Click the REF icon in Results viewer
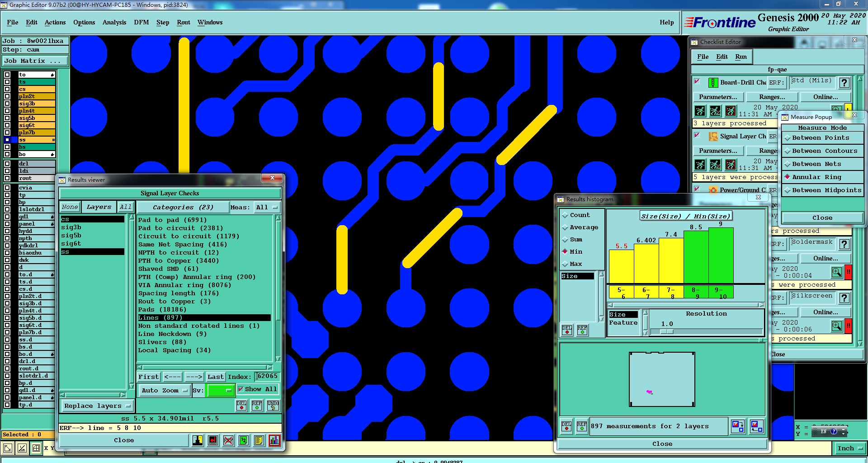The image size is (868, 463). pos(257,405)
